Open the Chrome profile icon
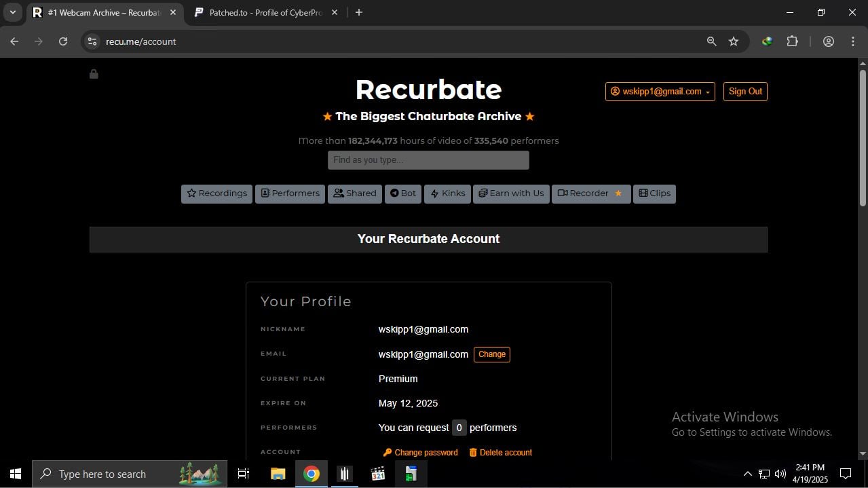868x488 pixels. 828,41
